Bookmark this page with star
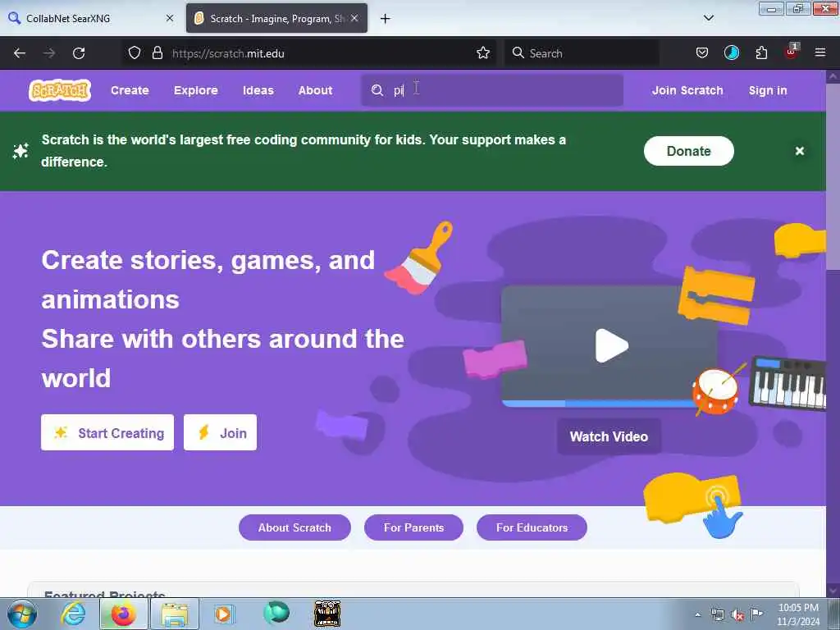 [483, 53]
